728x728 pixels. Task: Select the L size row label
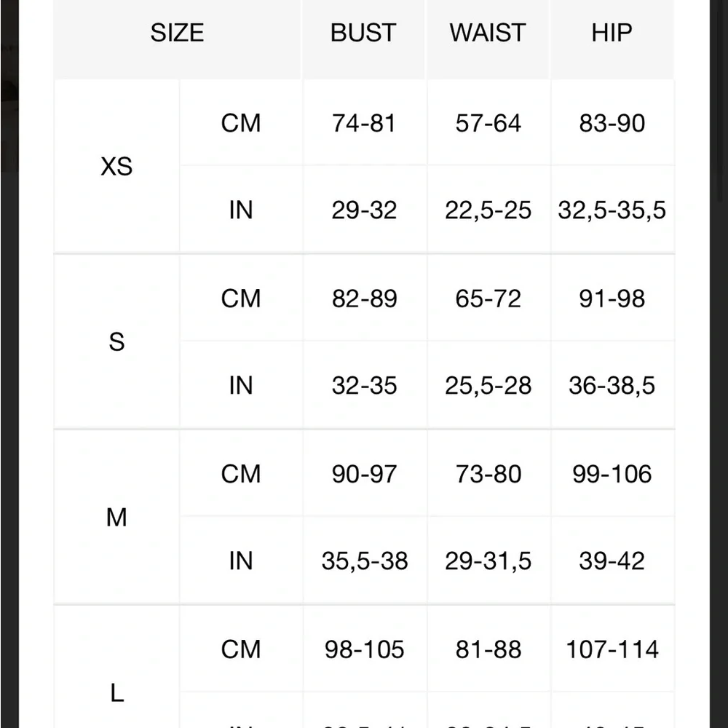116,693
